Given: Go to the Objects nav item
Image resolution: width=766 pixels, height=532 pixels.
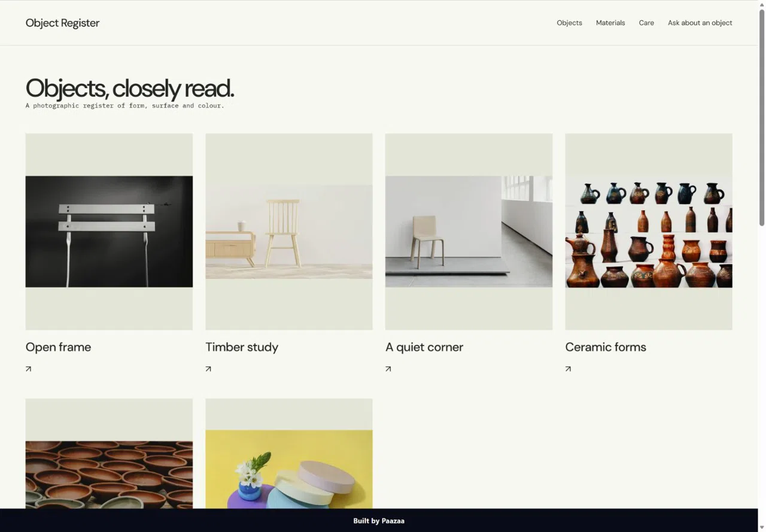Looking at the screenshot, I should 569,23.
